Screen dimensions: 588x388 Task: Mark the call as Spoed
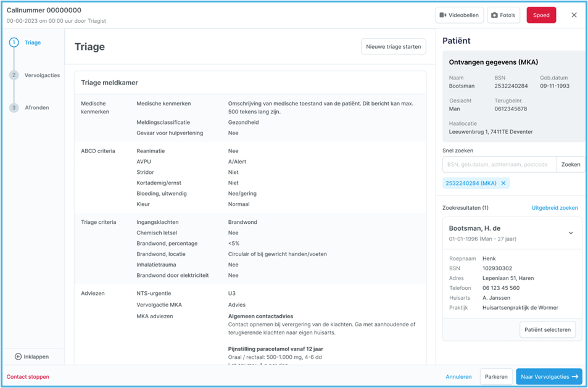pyautogui.click(x=540, y=15)
